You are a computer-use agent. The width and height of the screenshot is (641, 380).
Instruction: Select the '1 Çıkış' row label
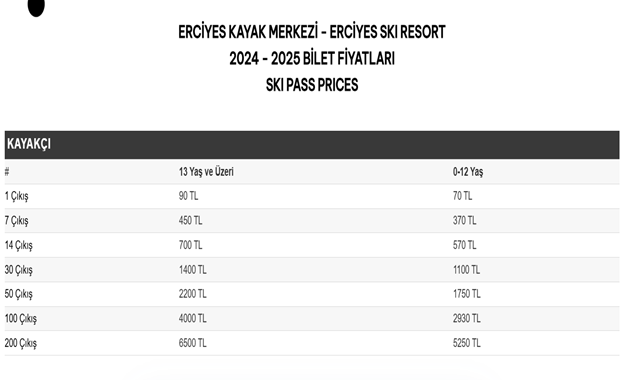tap(17, 196)
